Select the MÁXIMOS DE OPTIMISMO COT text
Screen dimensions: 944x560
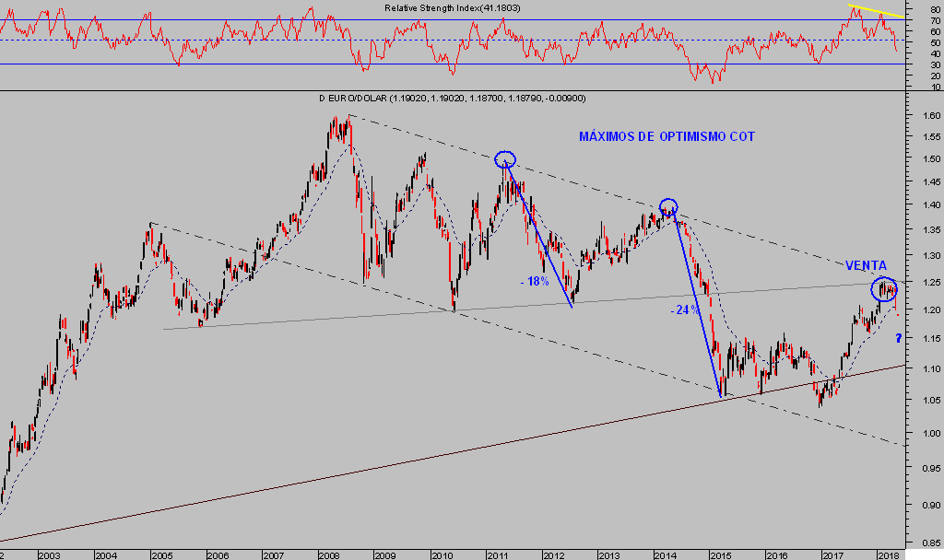[667, 136]
